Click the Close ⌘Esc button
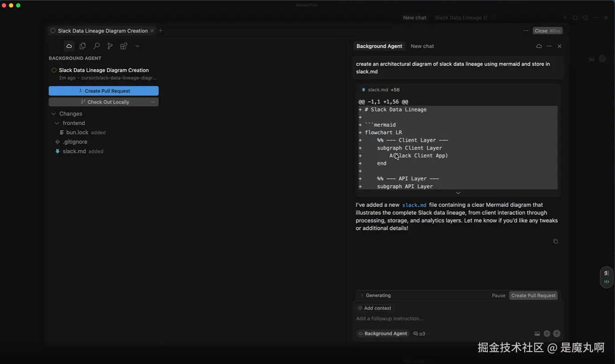 pyautogui.click(x=548, y=31)
